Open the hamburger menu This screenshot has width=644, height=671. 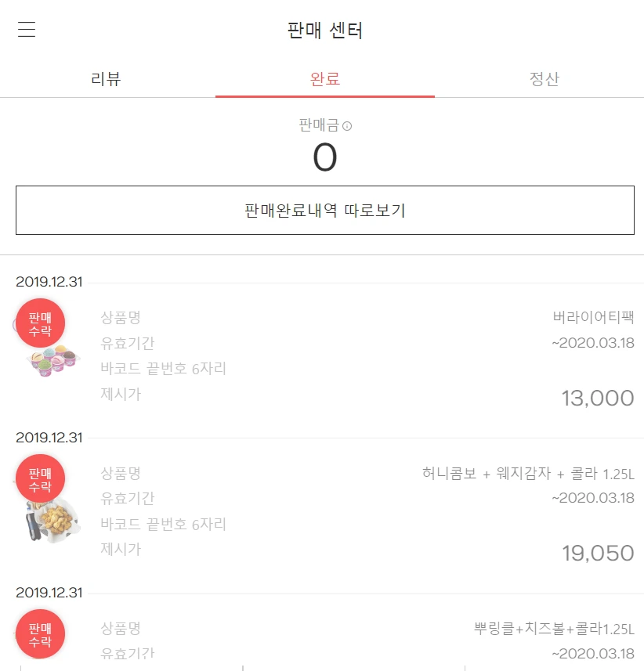point(27,30)
